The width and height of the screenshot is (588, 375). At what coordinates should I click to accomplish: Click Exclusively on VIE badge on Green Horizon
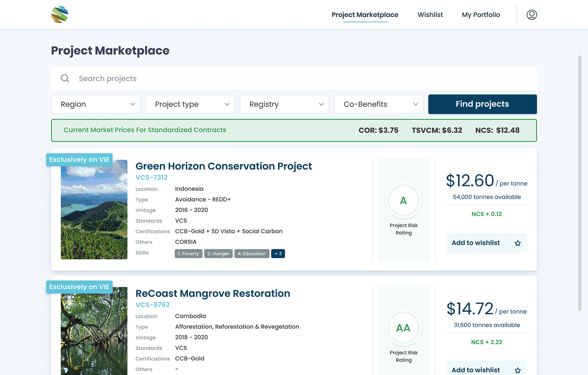coord(79,160)
